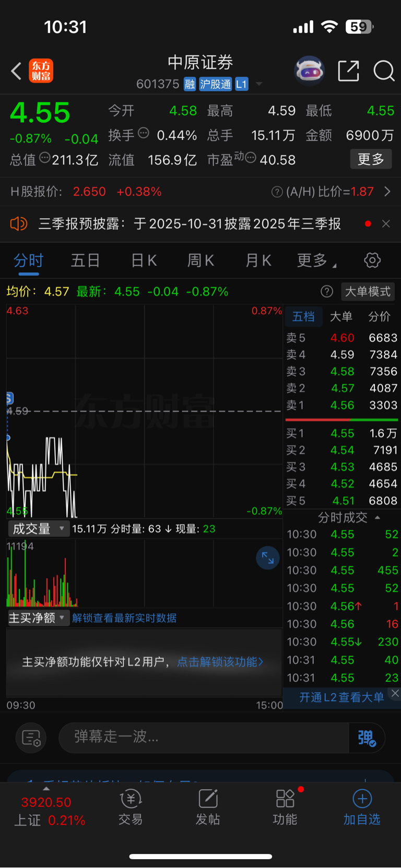Open the 东方财富 logo icon

pos(41,71)
